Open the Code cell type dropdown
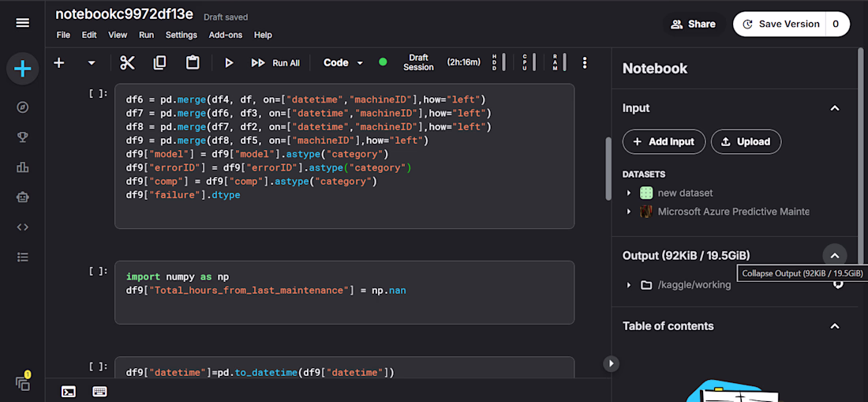Viewport: 868px width, 402px height. (343, 63)
